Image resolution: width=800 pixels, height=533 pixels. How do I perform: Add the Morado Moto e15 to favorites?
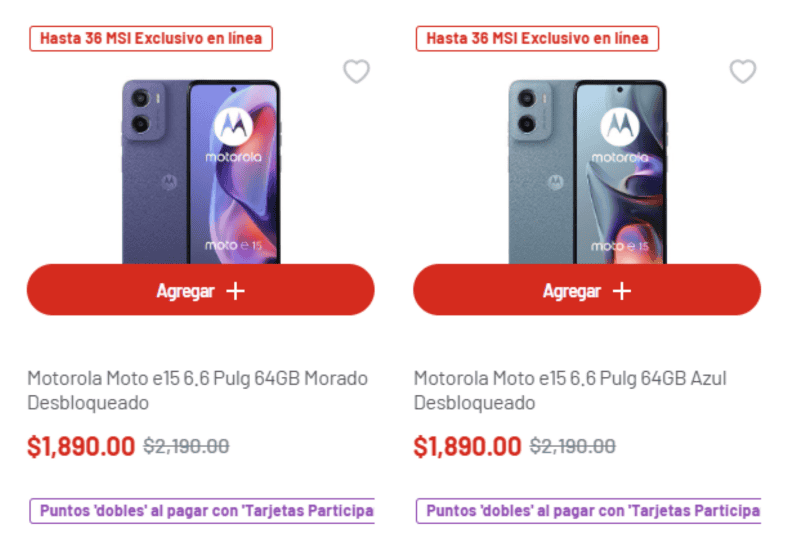(x=356, y=71)
